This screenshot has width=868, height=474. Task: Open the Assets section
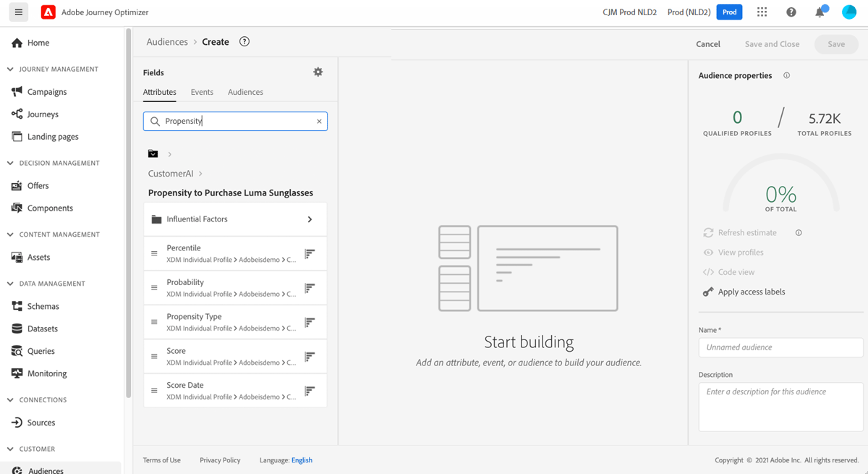[41, 257]
